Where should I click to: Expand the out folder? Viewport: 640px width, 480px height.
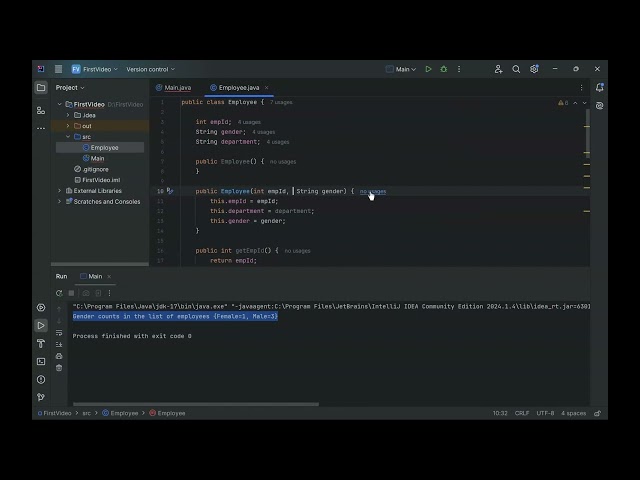tap(68, 126)
